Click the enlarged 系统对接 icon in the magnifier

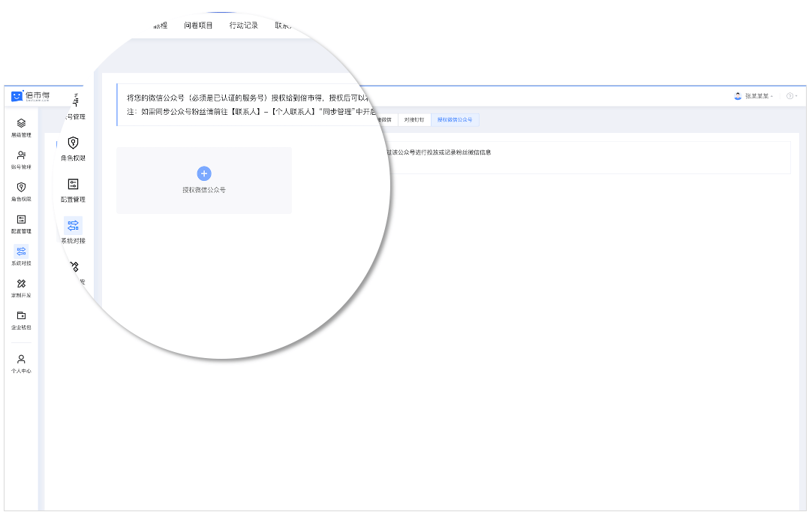pyautogui.click(x=73, y=225)
